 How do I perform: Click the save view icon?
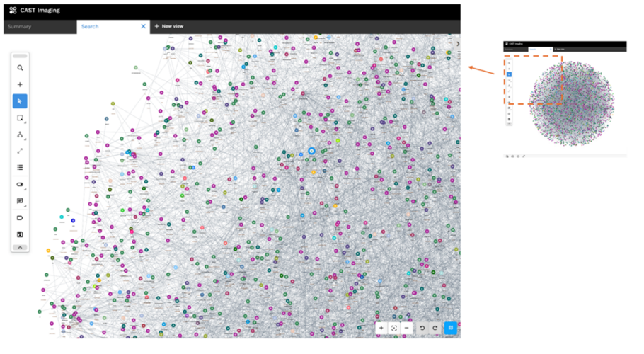pos(20,234)
